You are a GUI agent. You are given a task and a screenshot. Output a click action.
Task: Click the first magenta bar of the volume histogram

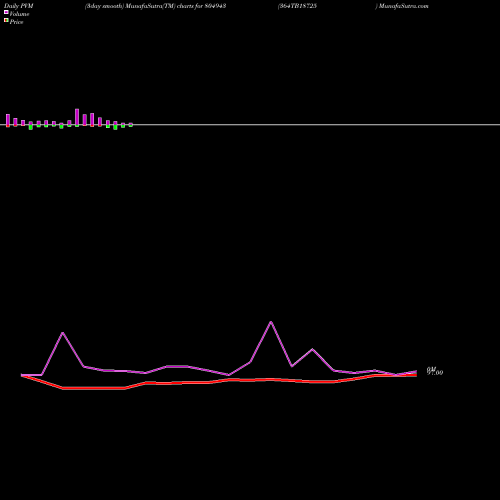[8, 120]
